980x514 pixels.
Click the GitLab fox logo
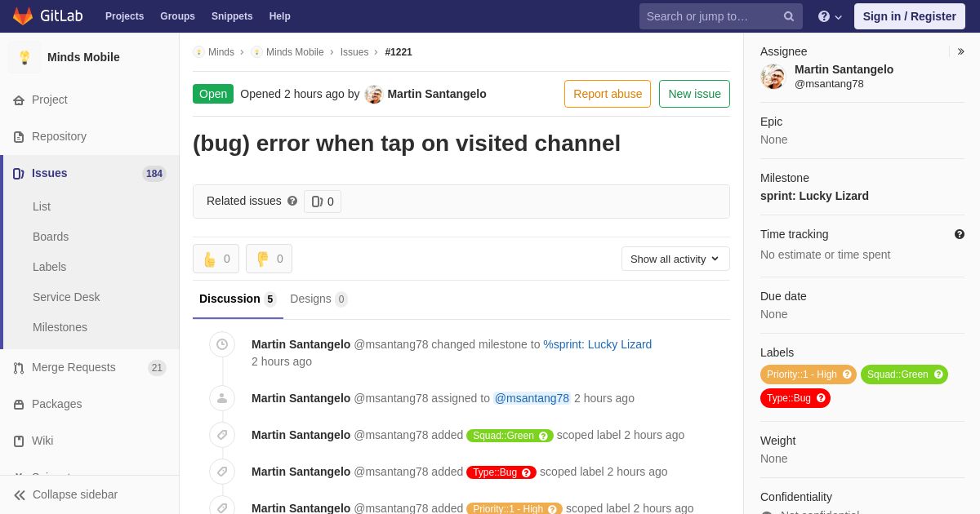click(23, 16)
